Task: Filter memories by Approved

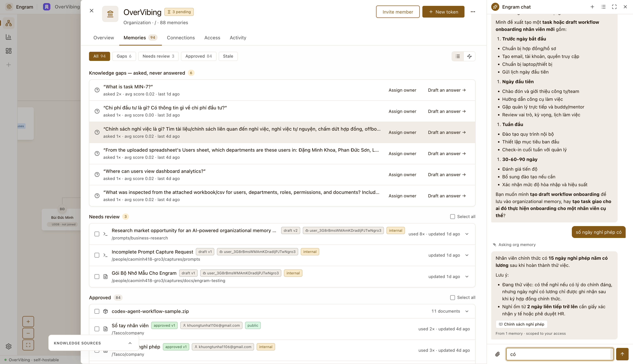Action: point(199,56)
